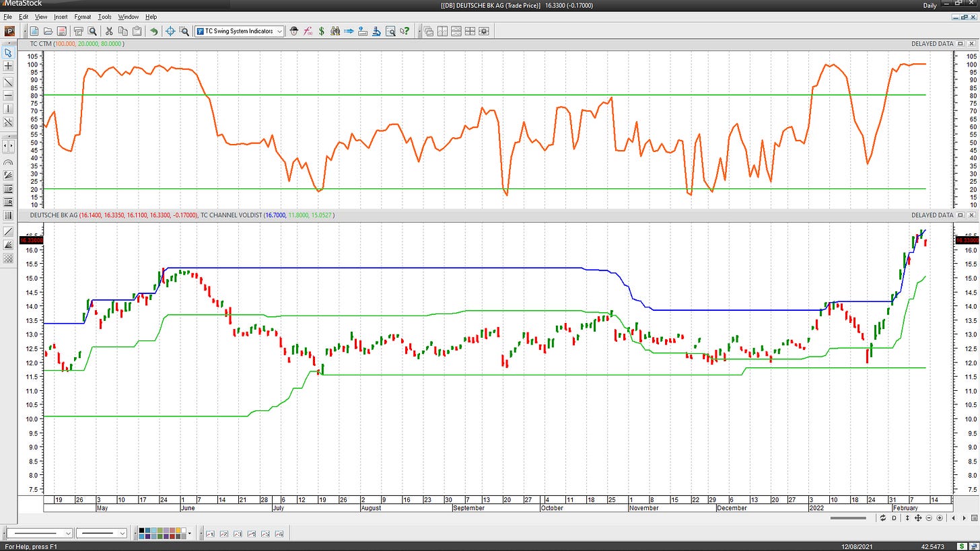Click the Daily periodicity label
This screenshot has height=551, width=980.
[x=930, y=5]
